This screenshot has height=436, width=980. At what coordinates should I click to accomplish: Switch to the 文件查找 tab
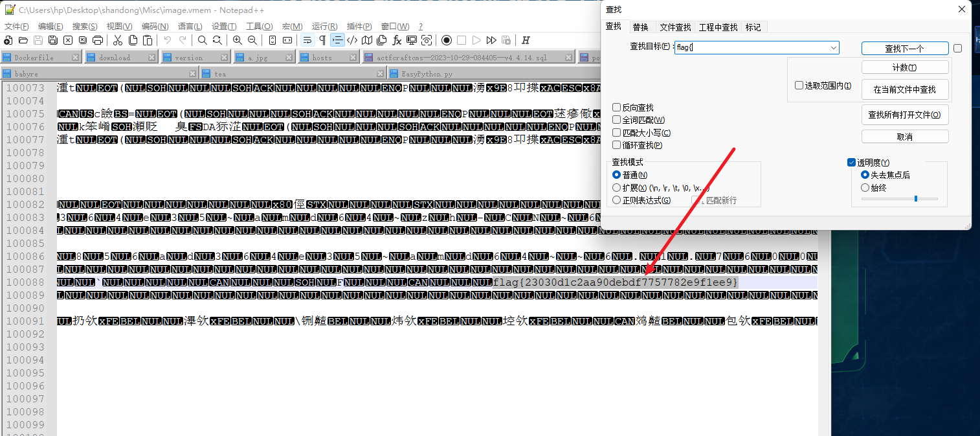pos(675,27)
